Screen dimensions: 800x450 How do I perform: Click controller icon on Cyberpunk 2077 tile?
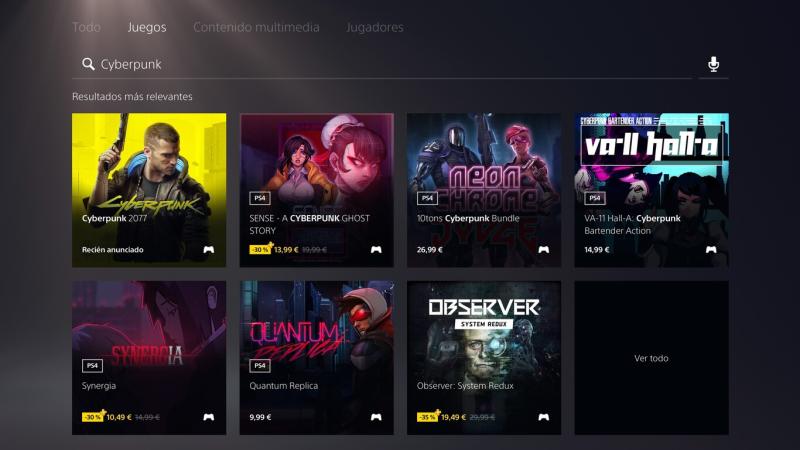coord(209,249)
